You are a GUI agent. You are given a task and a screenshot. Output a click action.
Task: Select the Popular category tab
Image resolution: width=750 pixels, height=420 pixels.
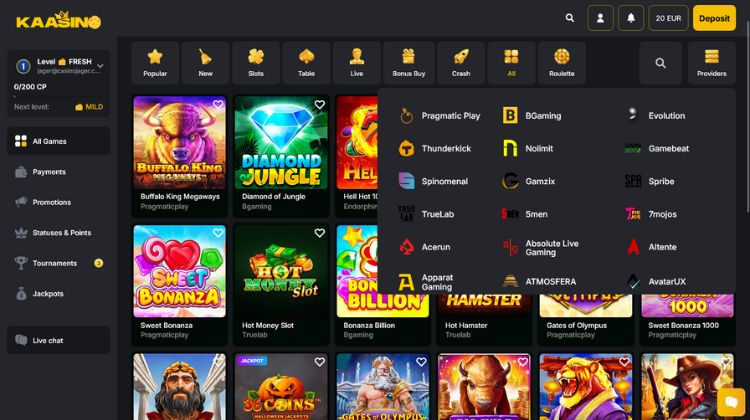155,63
